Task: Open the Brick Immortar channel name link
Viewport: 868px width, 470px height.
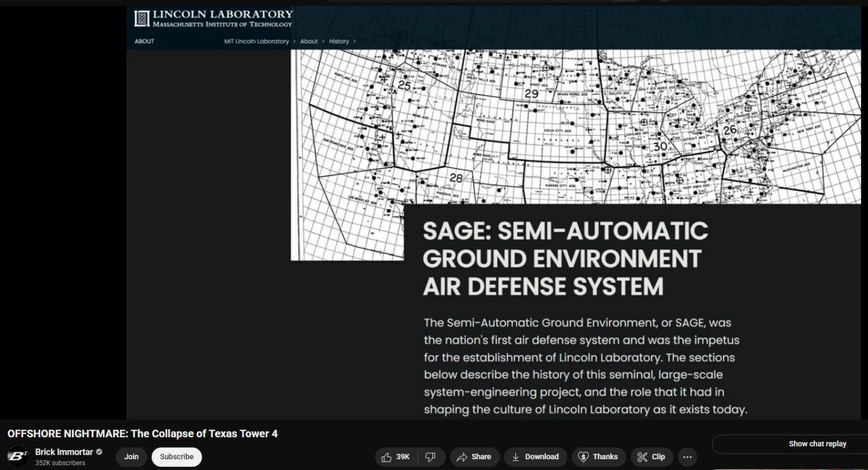Action: tap(65, 452)
